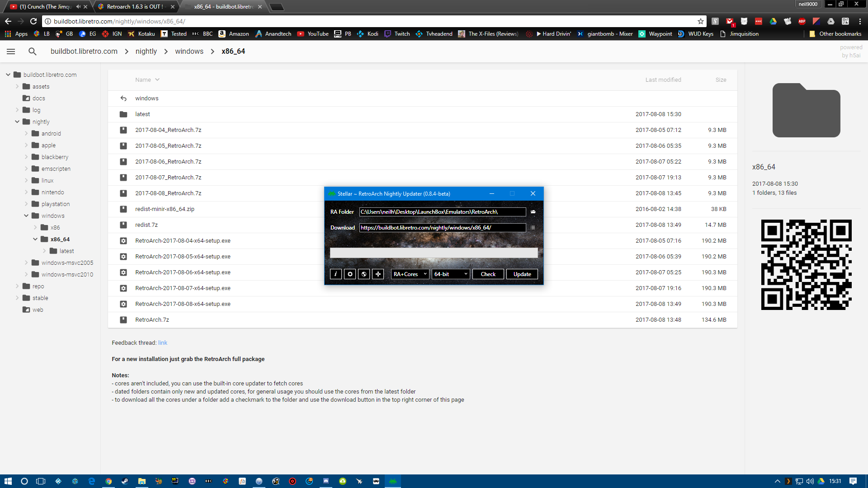The height and width of the screenshot is (488, 868).
Task: Open the RA+Cores dropdown
Action: 410,274
